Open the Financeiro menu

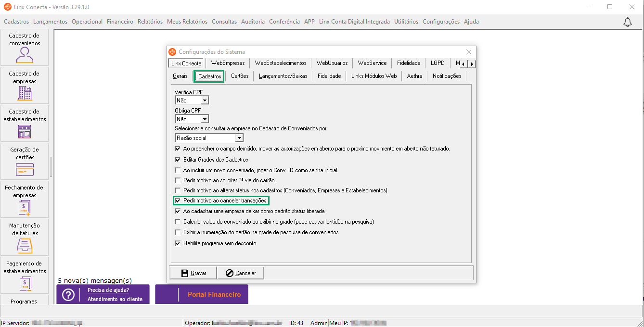click(x=120, y=22)
